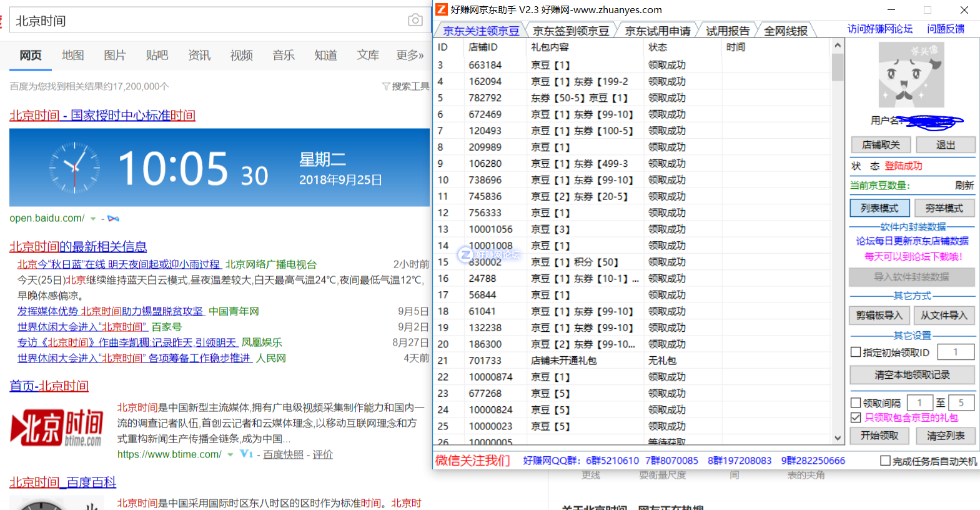This screenshot has width=980, height=510.
Task: Open the 问题反馈 link
Action: click(946, 29)
